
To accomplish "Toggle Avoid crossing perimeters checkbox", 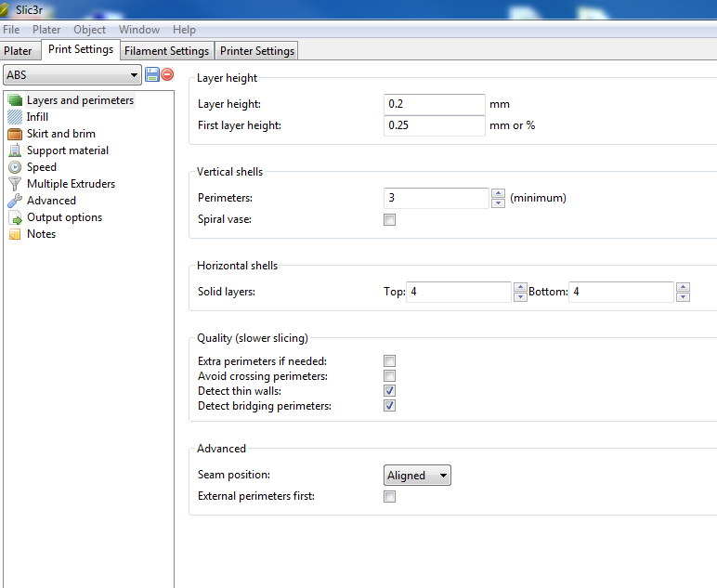I will pos(389,376).
